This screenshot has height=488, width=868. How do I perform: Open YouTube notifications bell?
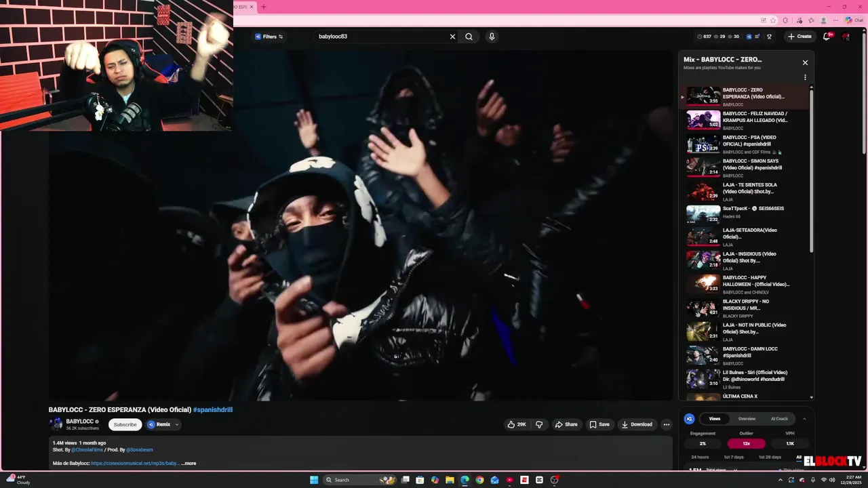click(827, 37)
